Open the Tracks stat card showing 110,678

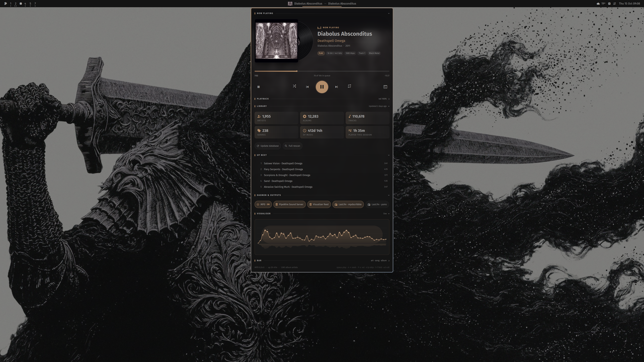pos(367,118)
